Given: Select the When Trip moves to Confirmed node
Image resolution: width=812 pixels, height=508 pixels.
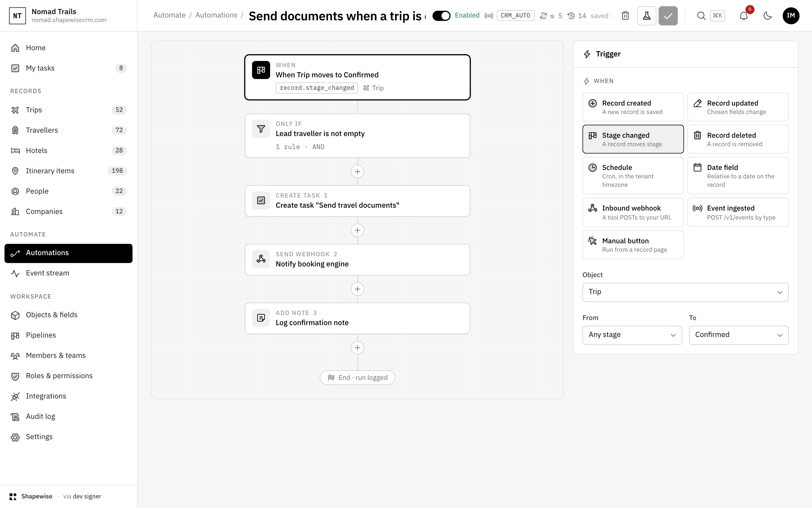Looking at the screenshot, I should pos(357,77).
